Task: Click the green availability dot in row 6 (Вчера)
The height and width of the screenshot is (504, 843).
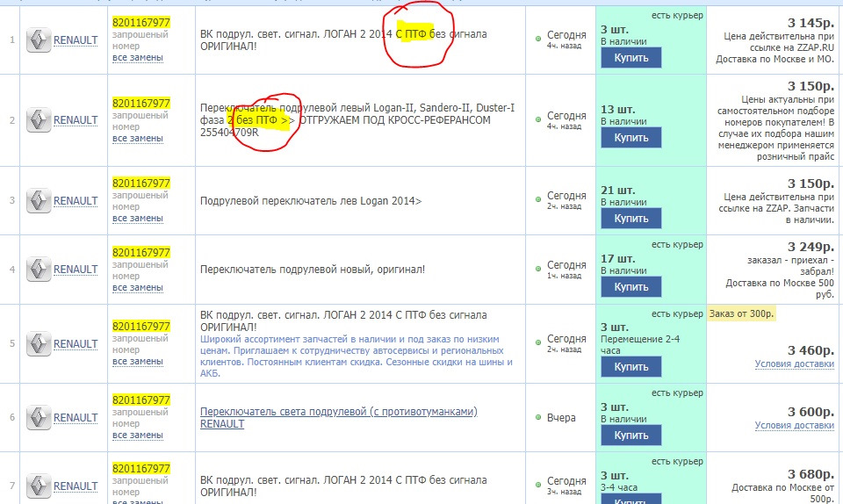Action: tap(538, 417)
